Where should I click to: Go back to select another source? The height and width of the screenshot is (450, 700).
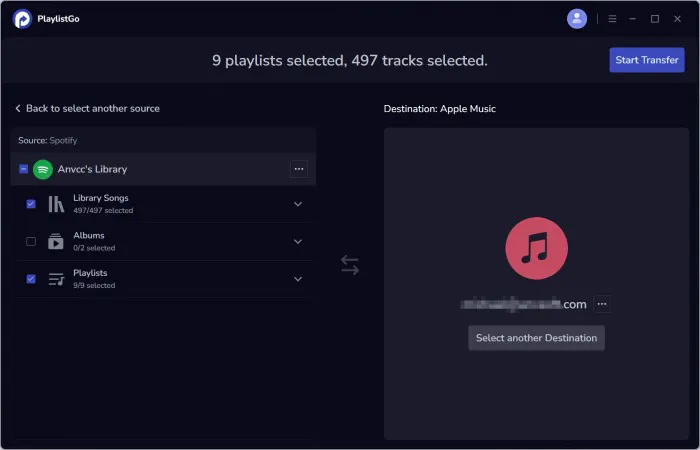(x=88, y=108)
